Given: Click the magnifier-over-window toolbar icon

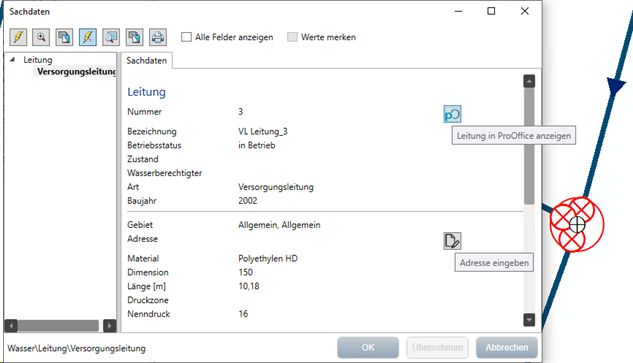Looking at the screenshot, I should [111, 37].
